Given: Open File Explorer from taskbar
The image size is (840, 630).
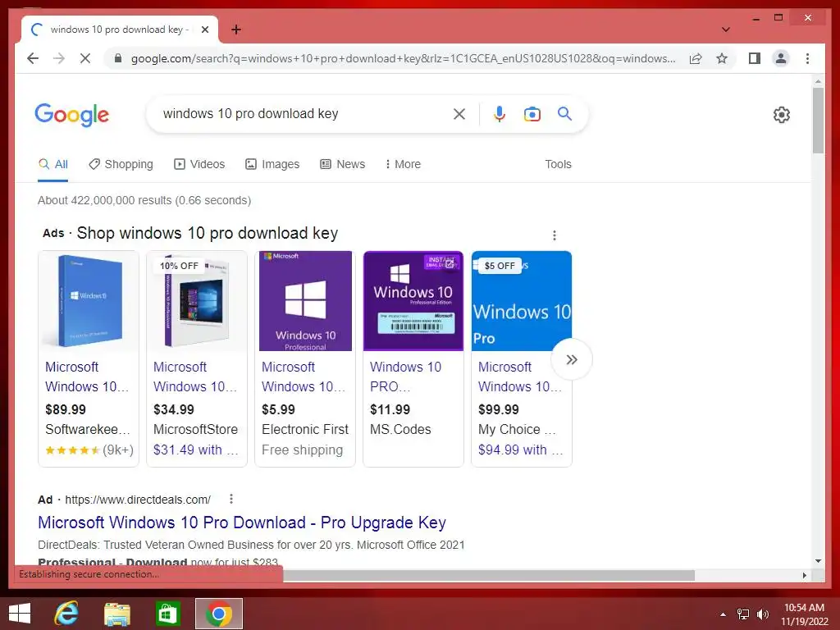Looking at the screenshot, I should 116,614.
